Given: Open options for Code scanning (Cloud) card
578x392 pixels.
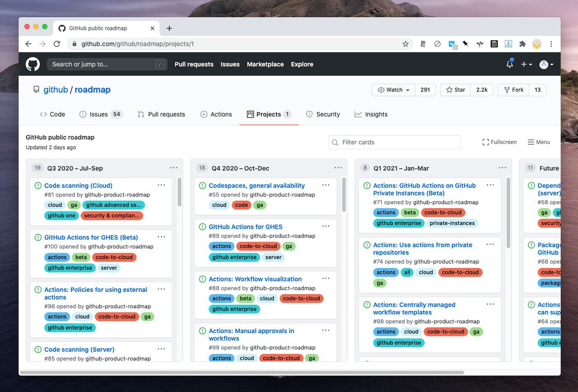Looking at the screenshot, I should pos(161,185).
